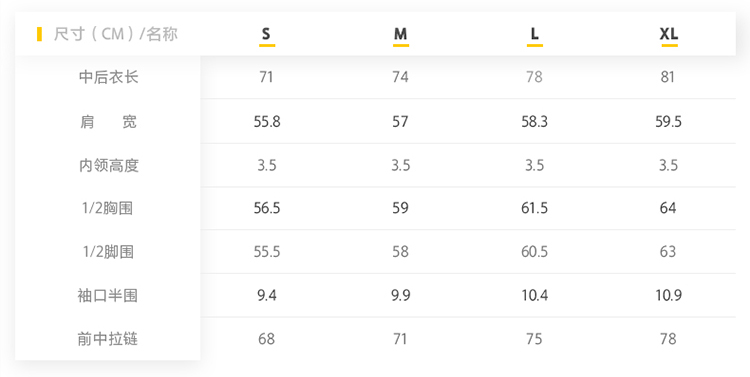This screenshot has width=750, height=377.
Task: Select the M size column header
Action: pyautogui.click(x=400, y=34)
